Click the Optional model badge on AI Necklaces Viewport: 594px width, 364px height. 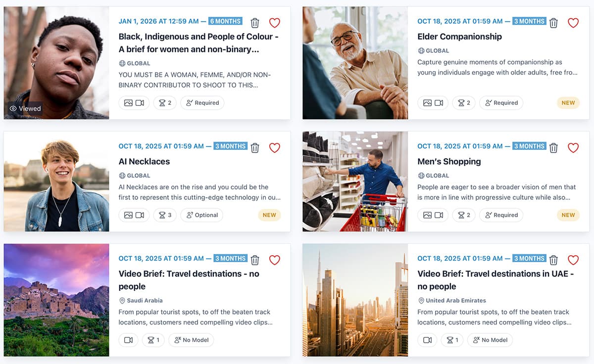(202, 215)
